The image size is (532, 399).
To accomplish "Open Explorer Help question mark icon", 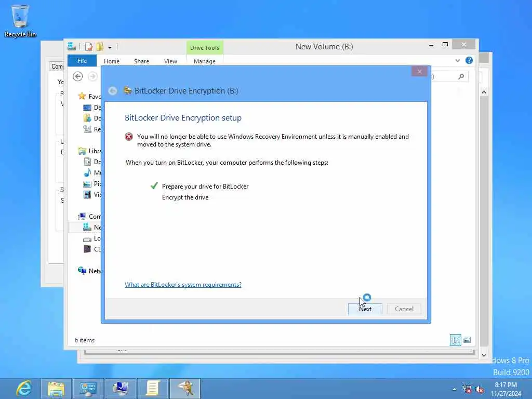I will 469,60.
